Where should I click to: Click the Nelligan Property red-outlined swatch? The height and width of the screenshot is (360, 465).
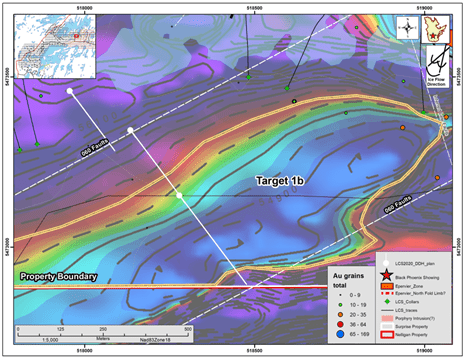[387, 335]
